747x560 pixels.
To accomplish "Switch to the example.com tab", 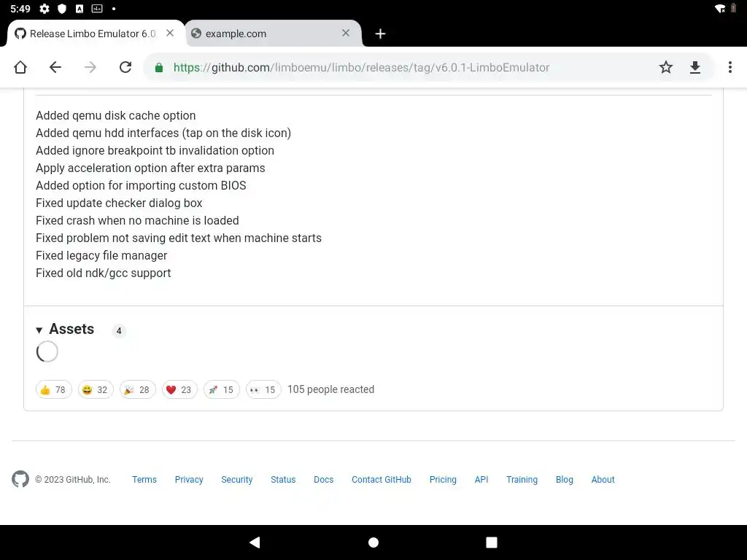I will coord(274,34).
